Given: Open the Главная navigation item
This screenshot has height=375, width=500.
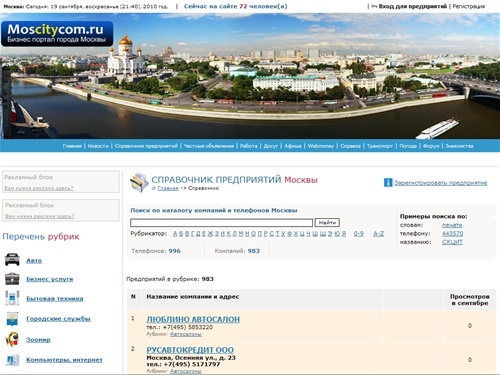Looking at the screenshot, I should (72, 146).
